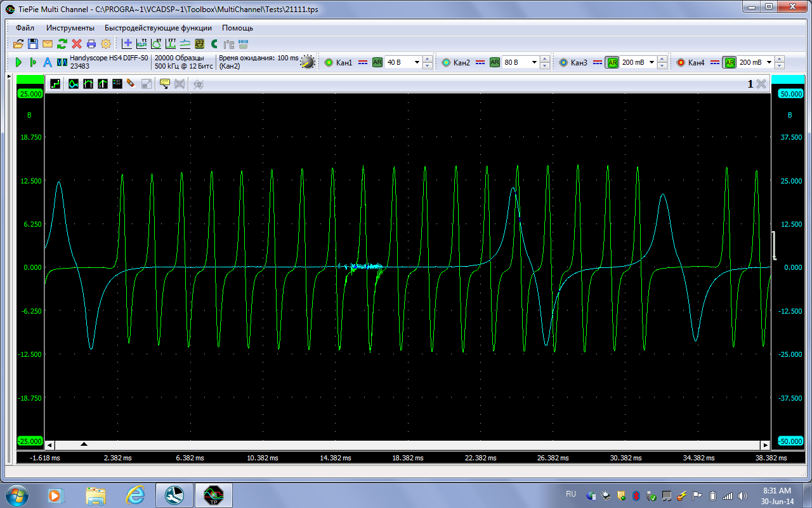Open settings with the gear icon
The height and width of the screenshot is (508, 812).
point(106,44)
